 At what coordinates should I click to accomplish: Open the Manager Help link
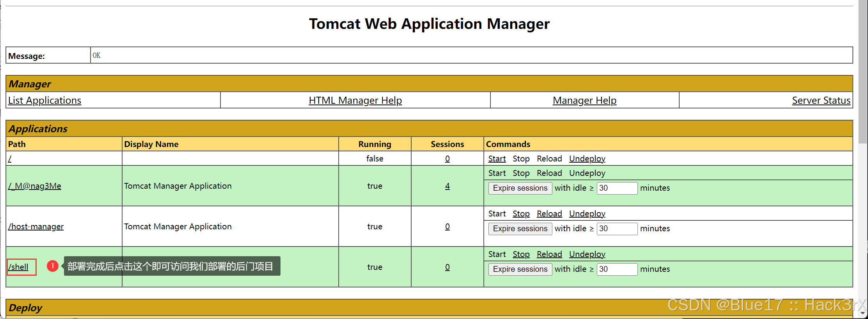[x=584, y=101]
